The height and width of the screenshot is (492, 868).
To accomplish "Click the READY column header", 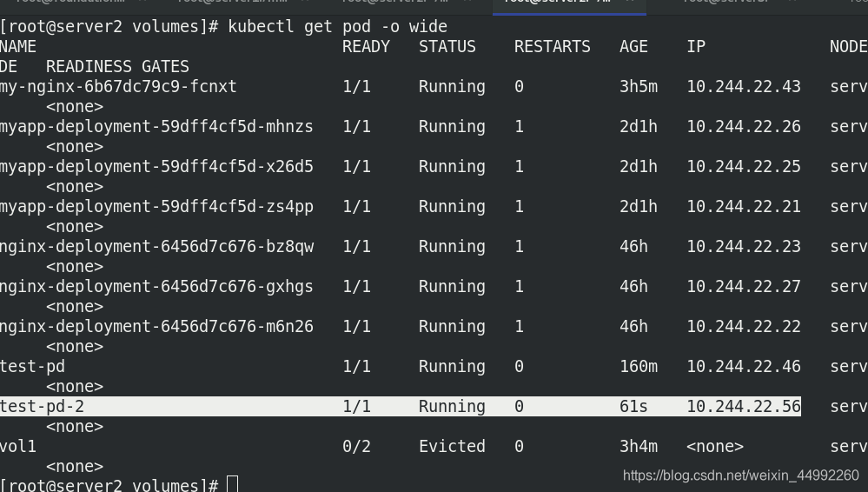I will (x=366, y=47).
